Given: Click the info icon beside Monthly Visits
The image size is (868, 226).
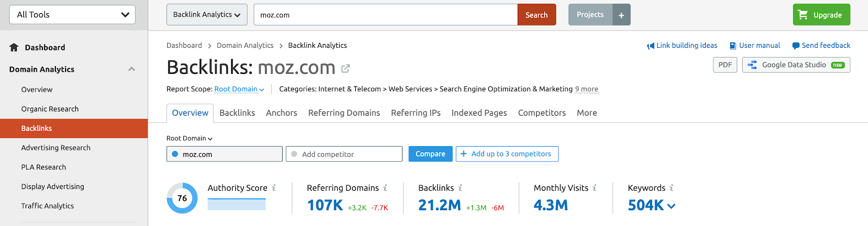Looking at the screenshot, I should (595, 187).
